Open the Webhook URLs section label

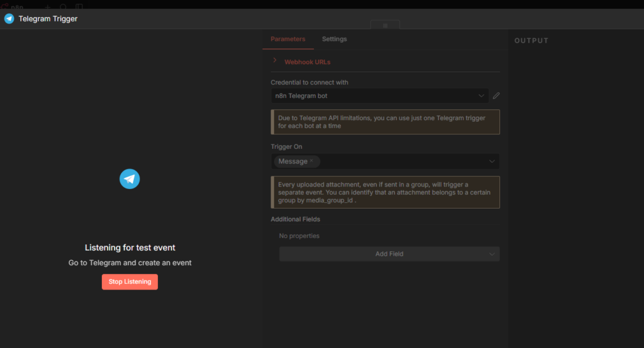[x=307, y=62]
